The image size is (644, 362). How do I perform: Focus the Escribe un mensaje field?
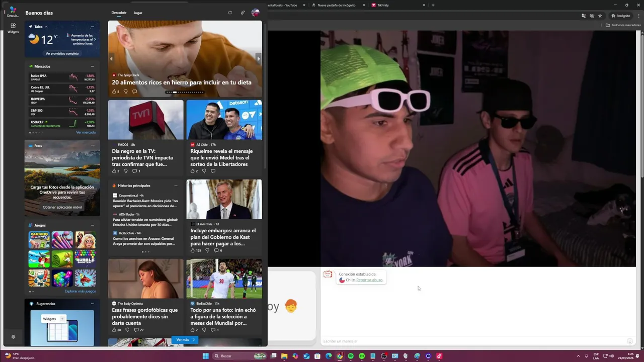click(473, 341)
